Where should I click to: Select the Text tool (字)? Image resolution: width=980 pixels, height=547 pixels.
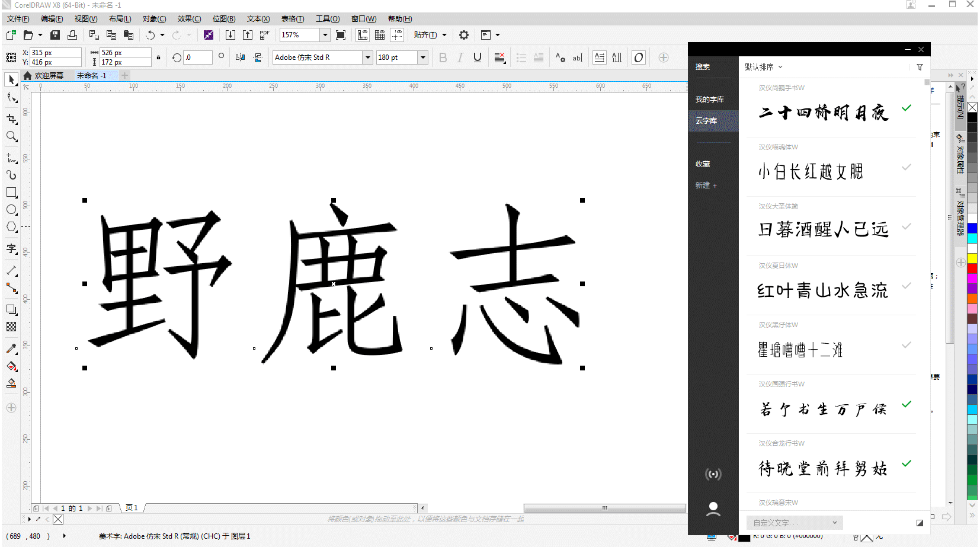pos(11,249)
